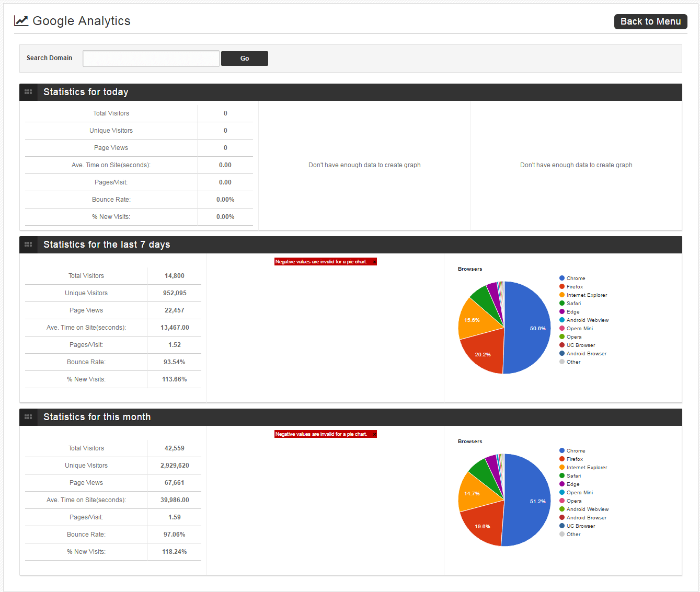Close the 7 days negative values error
Screen dimensions: 700x592
[374, 262]
